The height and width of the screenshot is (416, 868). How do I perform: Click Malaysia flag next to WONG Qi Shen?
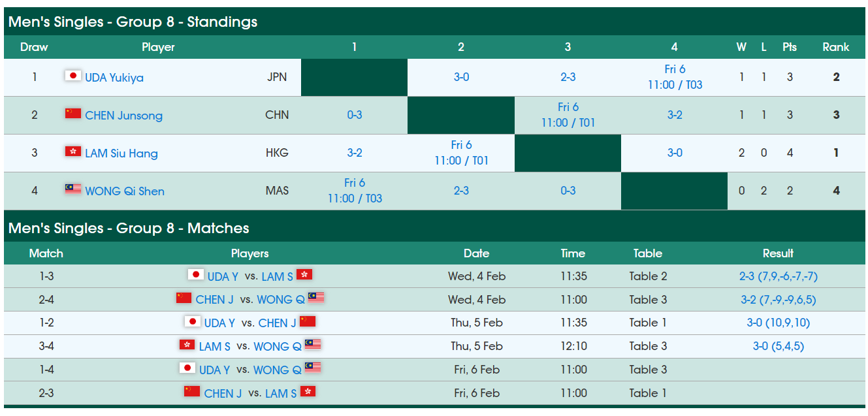click(72, 189)
